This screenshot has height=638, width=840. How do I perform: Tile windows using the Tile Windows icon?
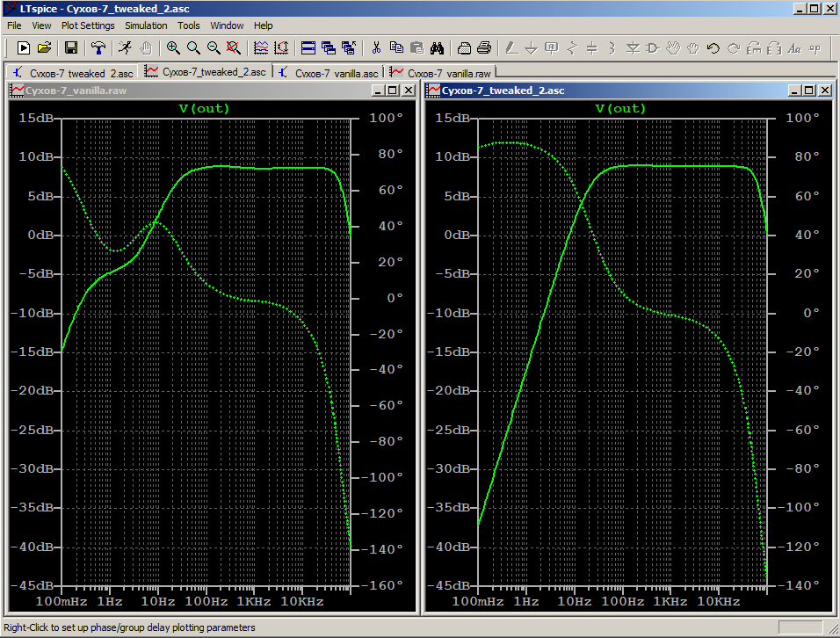click(x=308, y=48)
